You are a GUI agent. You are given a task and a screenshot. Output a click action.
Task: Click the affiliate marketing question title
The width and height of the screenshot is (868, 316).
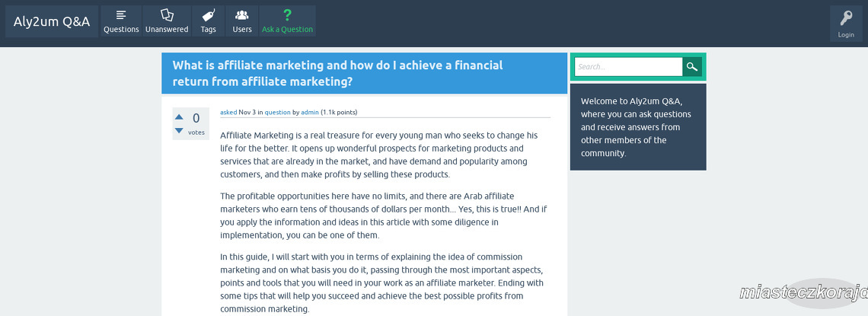[x=337, y=73]
